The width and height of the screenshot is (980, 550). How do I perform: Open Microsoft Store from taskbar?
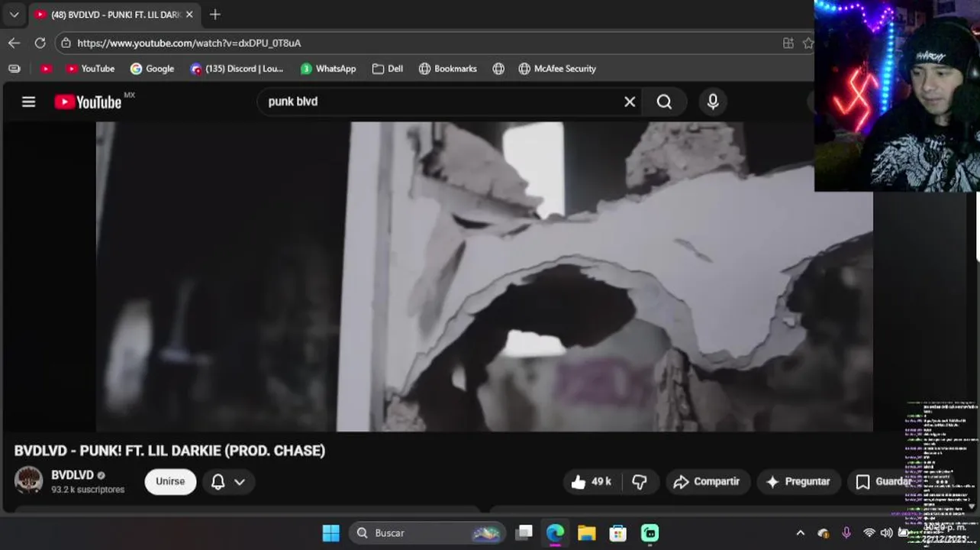click(617, 532)
